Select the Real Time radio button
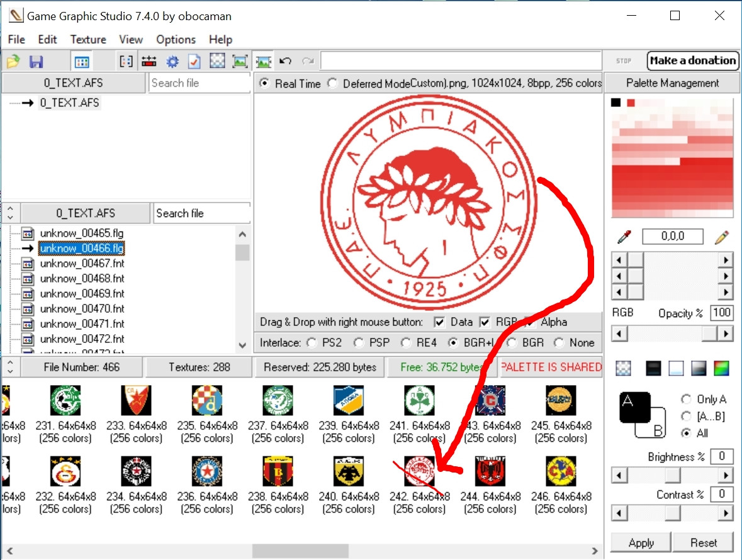The width and height of the screenshot is (742, 560). tap(264, 83)
